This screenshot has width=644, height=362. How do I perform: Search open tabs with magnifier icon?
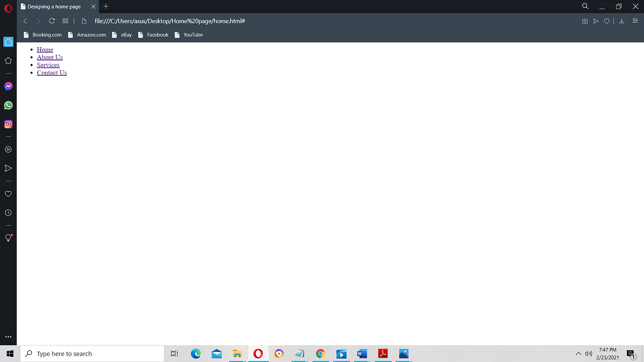click(x=585, y=6)
